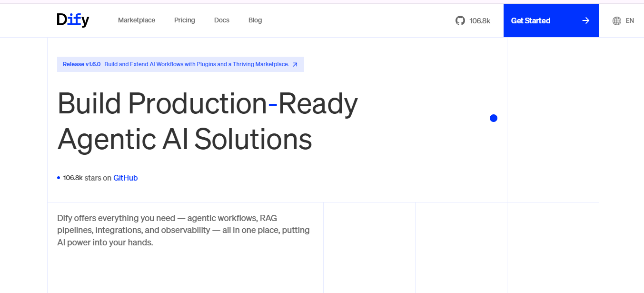644x293 pixels.
Task: Click the globe language icon
Action: point(617,20)
